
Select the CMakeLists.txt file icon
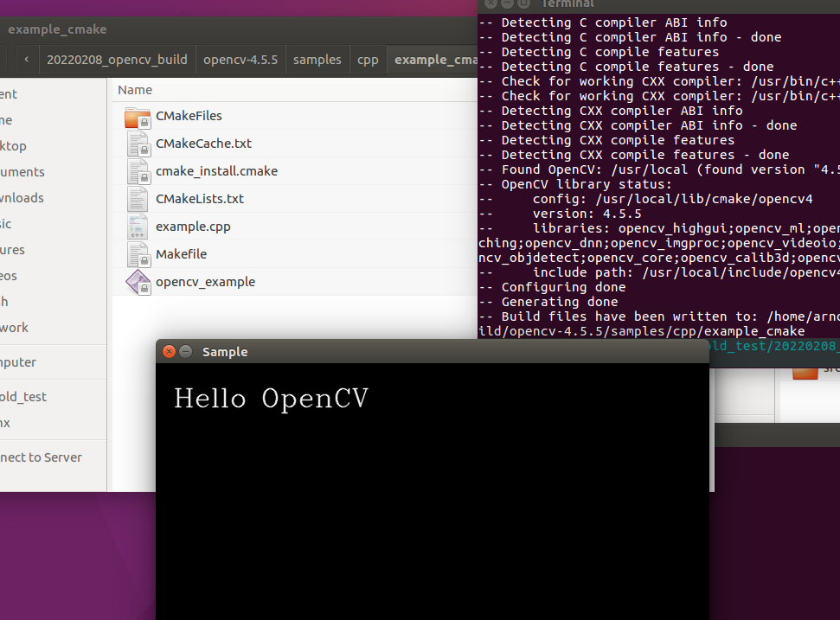138,199
